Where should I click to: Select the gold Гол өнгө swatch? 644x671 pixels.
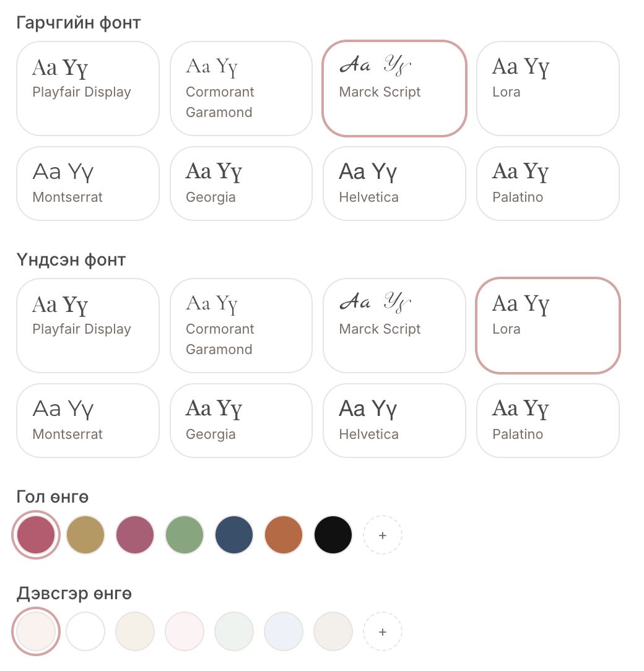[85, 535]
